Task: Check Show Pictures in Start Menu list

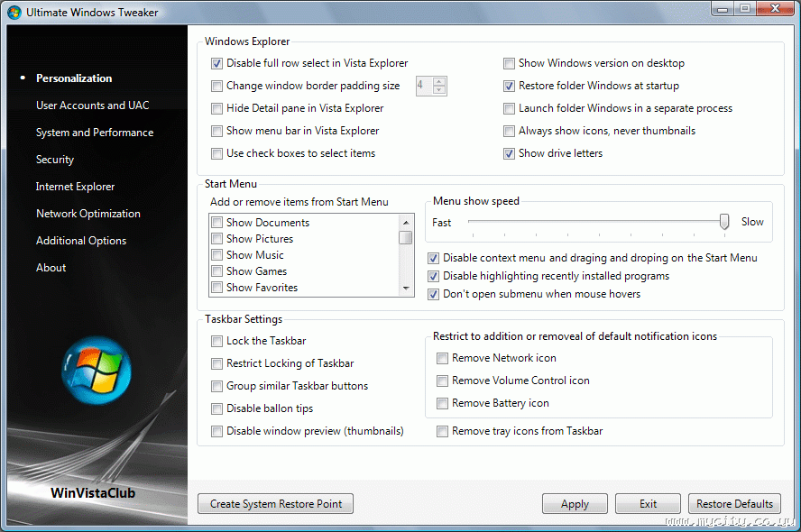Action: tap(216, 238)
